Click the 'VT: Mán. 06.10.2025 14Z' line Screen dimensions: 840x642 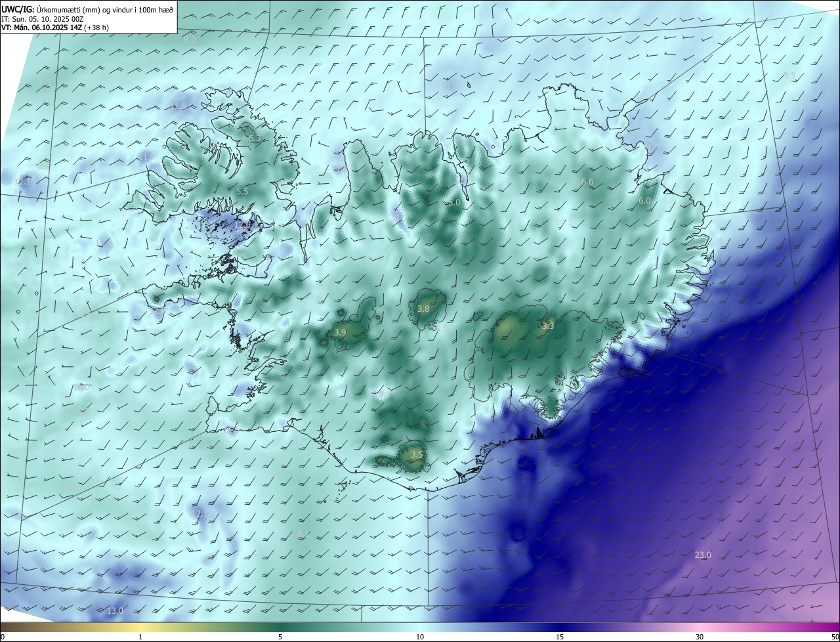pos(55,28)
